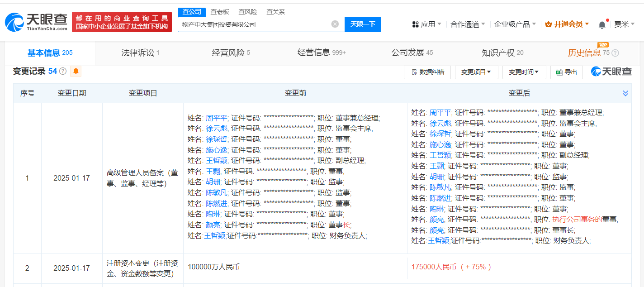Open 徐云彪 link in the 变更后 column

pyautogui.click(x=440, y=123)
